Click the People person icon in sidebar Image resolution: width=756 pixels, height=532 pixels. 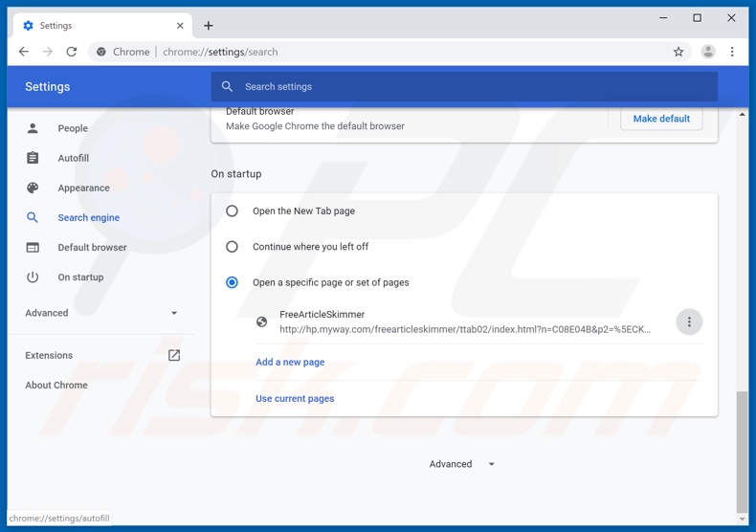coord(33,128)
